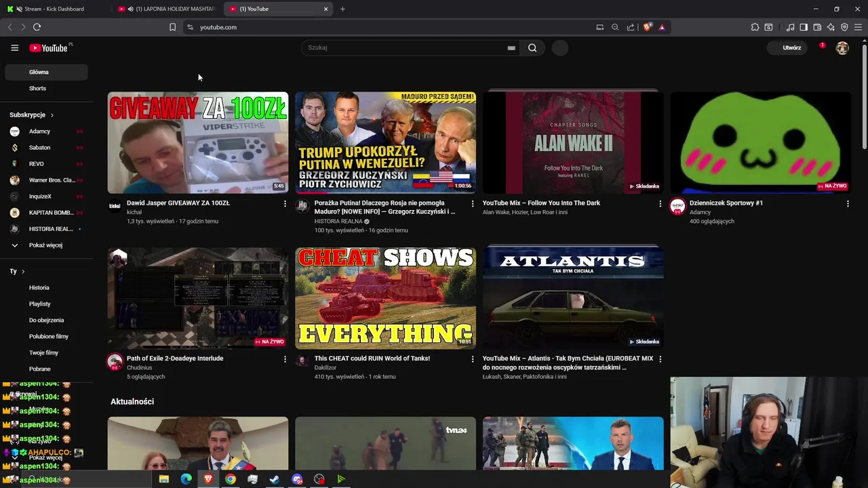
Task: Open HISTORIA REALNA channel link under video
Action: [x=338, y=221]
